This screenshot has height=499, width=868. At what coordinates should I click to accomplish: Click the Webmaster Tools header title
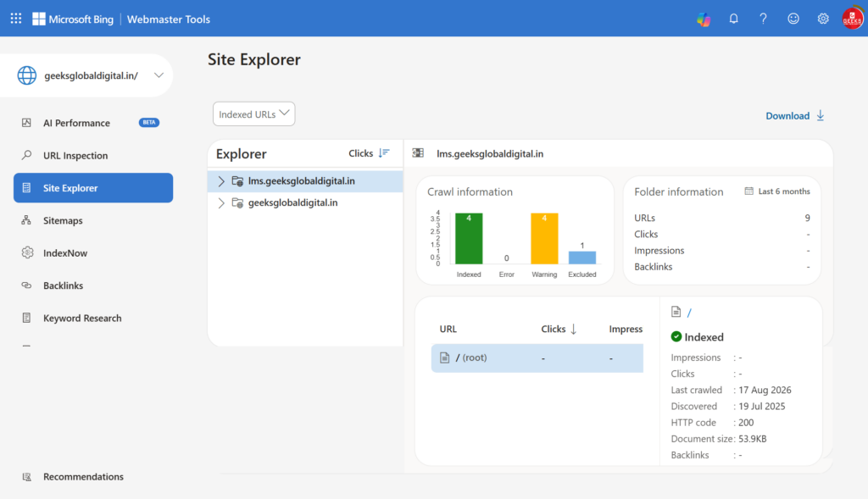click(169, 19)
